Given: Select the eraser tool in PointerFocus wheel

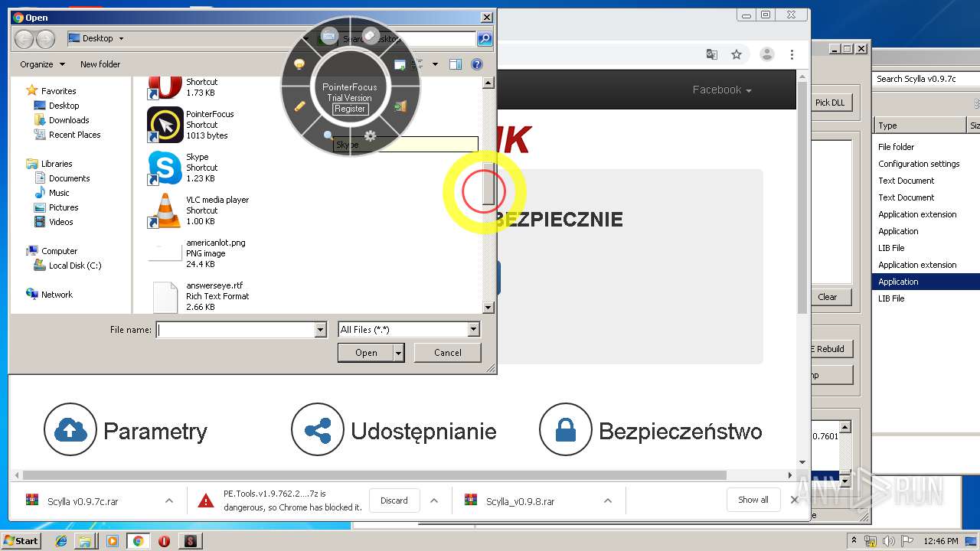Looking at the screenshot, I should click(371, 35).
